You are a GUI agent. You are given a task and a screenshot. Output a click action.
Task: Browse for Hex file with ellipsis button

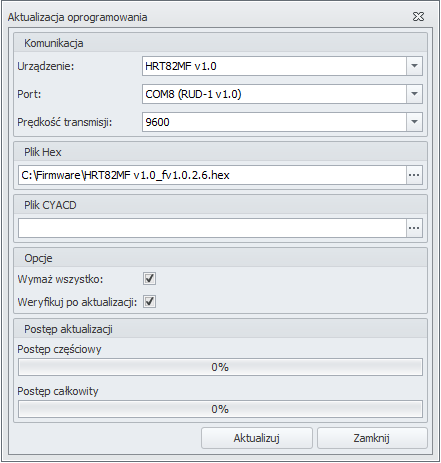click(414, 175)
